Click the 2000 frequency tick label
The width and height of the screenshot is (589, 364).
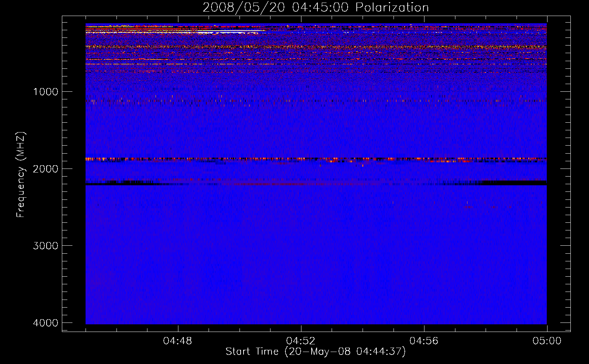tap(46, 169)
